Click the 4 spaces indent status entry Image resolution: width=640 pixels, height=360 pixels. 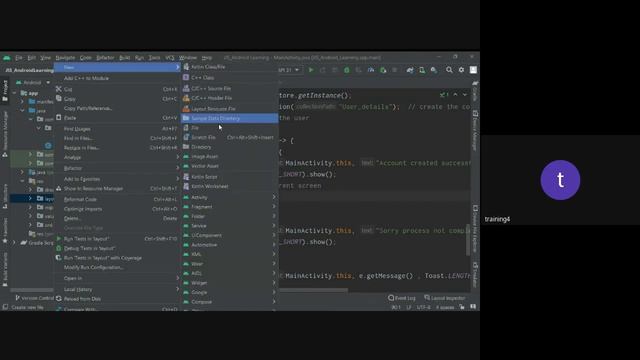444,307
